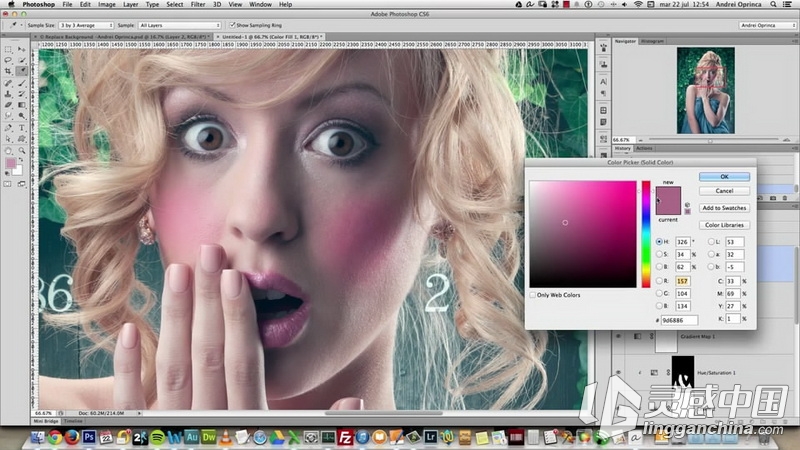Select the Crop tool
This screenshot has width=800, height=450.
point(9,71)
